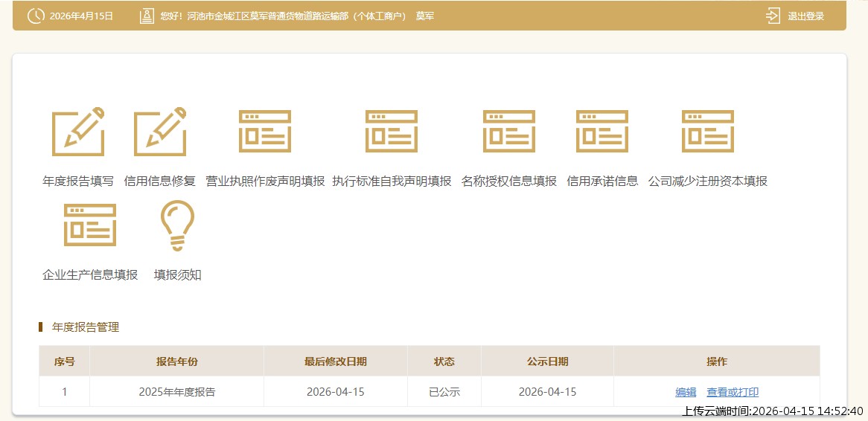Click the 填报须知 lightbulb icon
Screen dimensions: 868x421
177,225
